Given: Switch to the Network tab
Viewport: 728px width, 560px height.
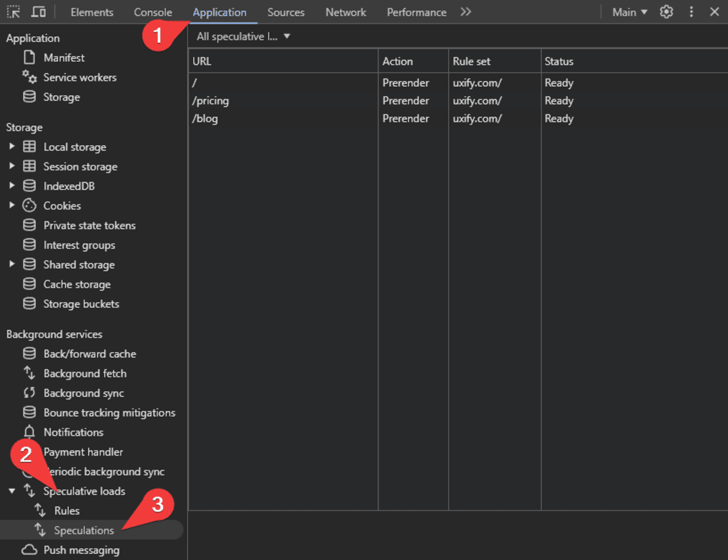Looking at the screenshot, I should pyautogui.click(x=345, y=12).
